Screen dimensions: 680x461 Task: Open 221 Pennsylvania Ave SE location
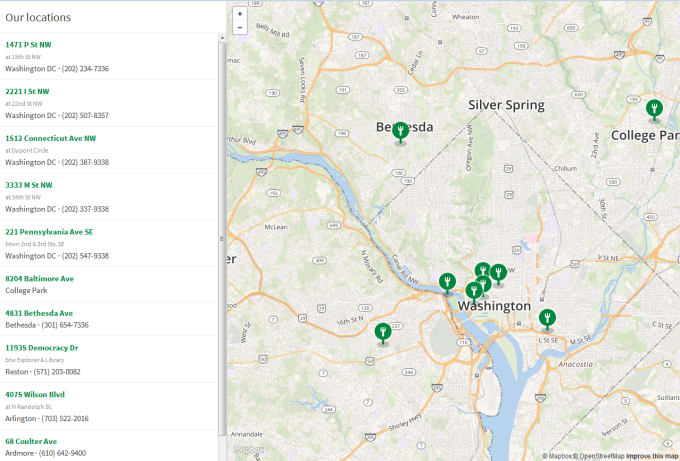(x=49, y=232)
